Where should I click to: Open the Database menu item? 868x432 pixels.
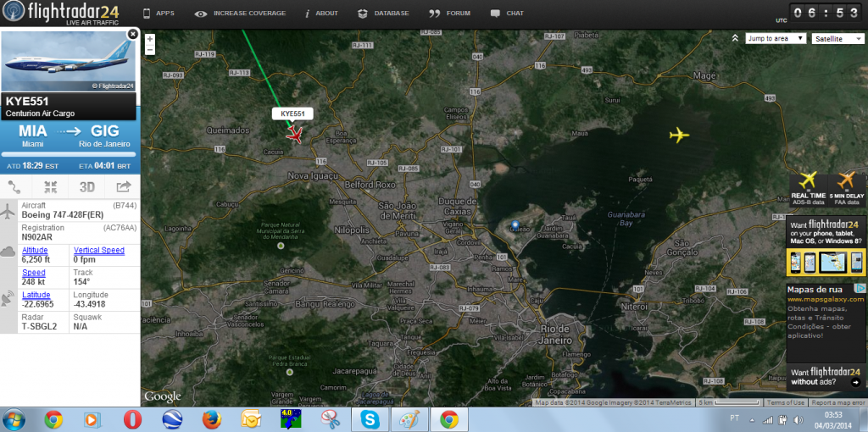(x=384, y=14)
